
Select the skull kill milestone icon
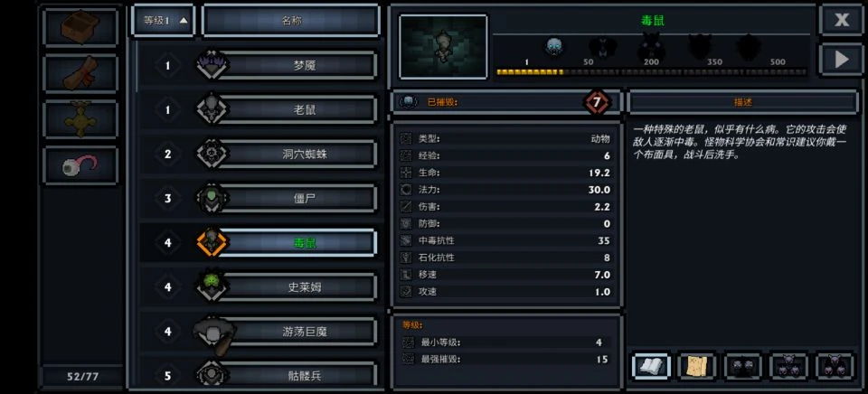pyautogui.click(x=553, y=47)
